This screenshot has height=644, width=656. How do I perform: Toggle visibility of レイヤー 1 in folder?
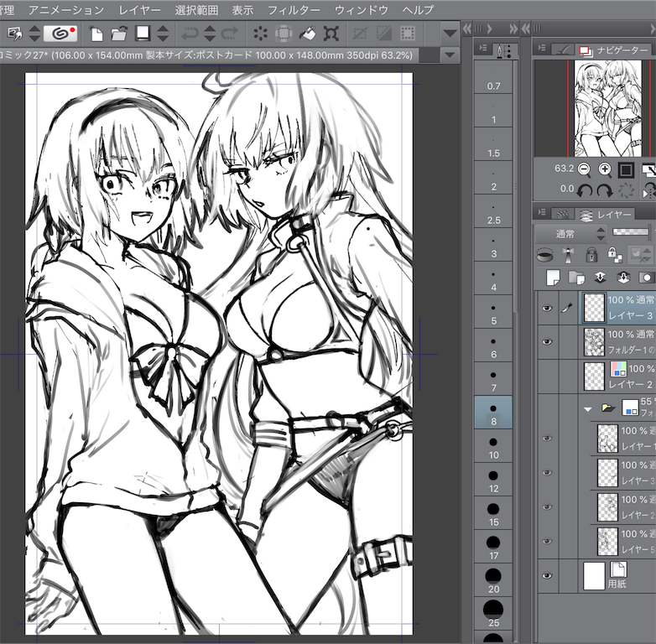click(547, 439)
